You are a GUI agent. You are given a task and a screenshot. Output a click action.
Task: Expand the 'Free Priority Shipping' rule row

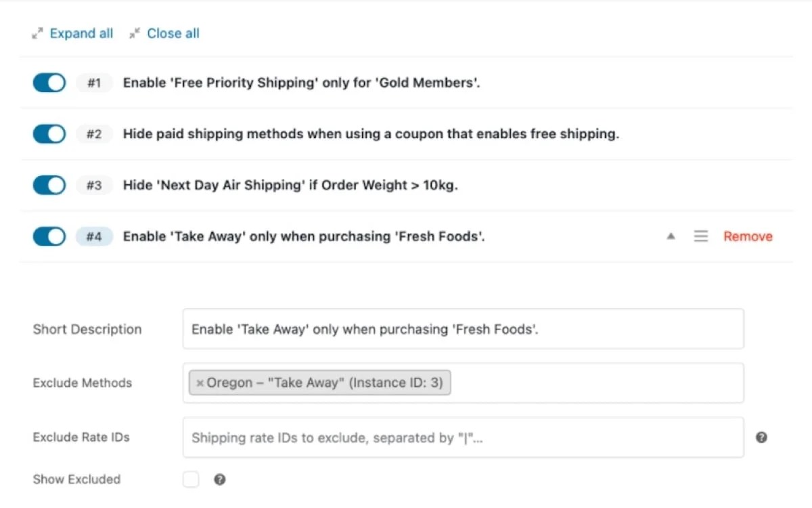coord(300,83)
